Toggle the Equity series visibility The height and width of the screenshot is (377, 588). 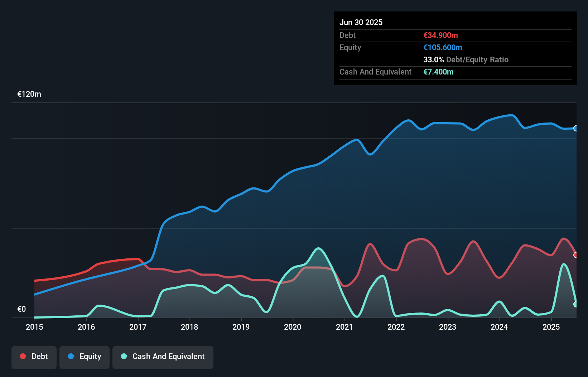84,357
